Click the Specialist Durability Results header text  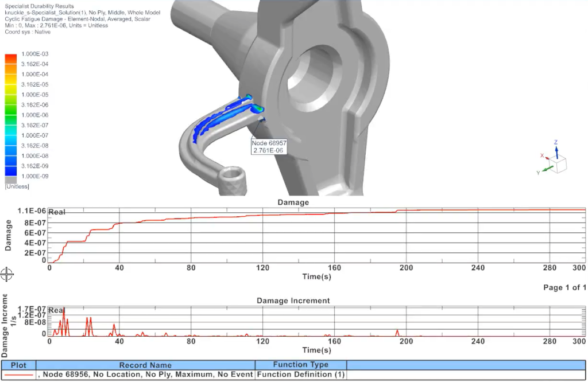[x=39, y=6]
